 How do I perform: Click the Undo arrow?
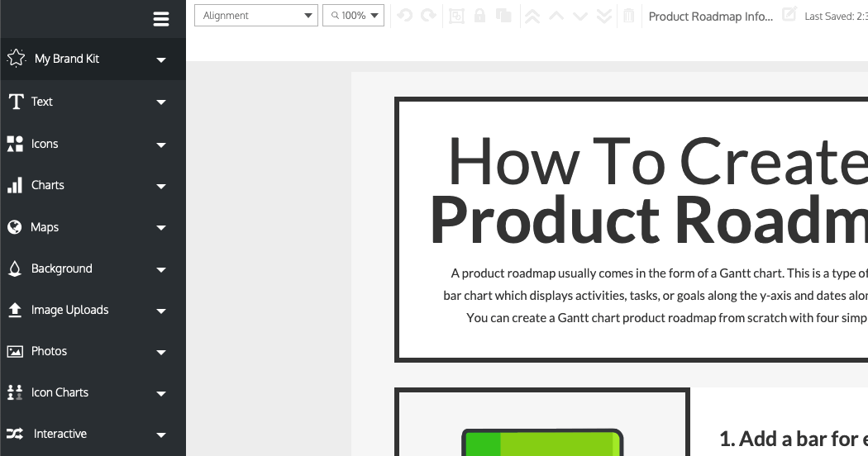click(x=405, y=16)
